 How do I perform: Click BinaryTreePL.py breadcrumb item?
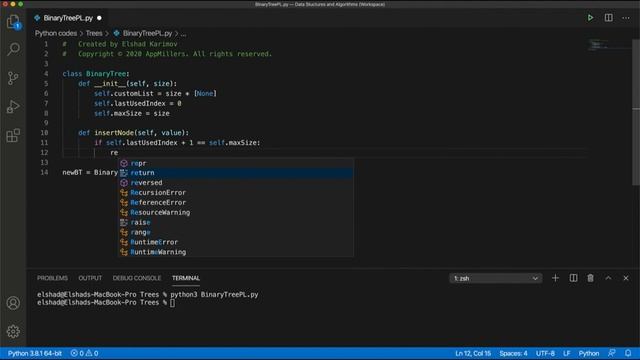point(147,33)
